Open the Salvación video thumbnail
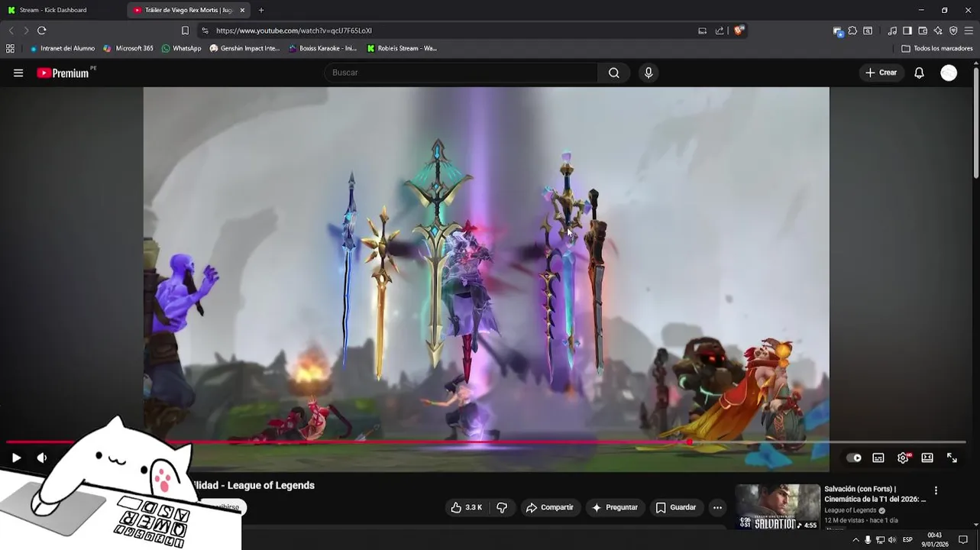The image size is (980, 550). click(x=778, y=506)
